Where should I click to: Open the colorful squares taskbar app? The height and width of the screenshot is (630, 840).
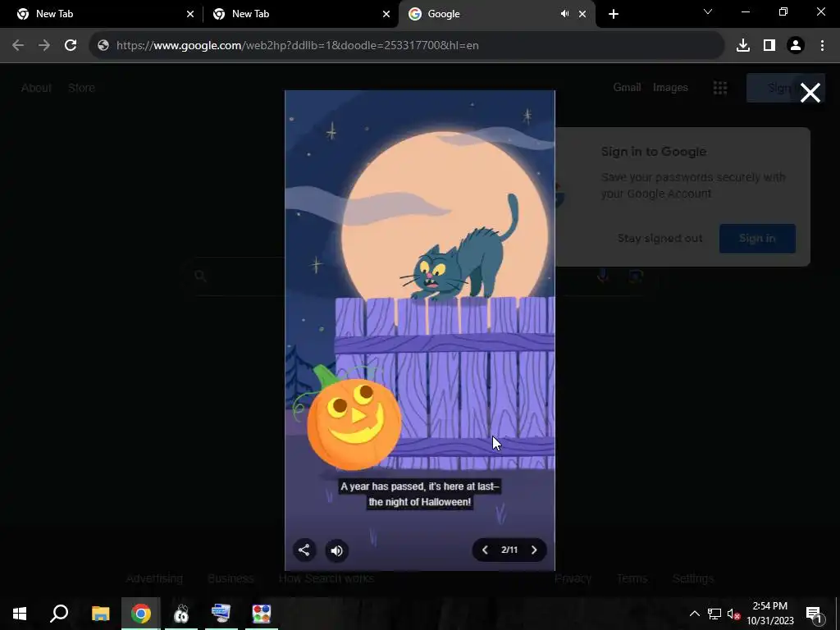[262, 614]
